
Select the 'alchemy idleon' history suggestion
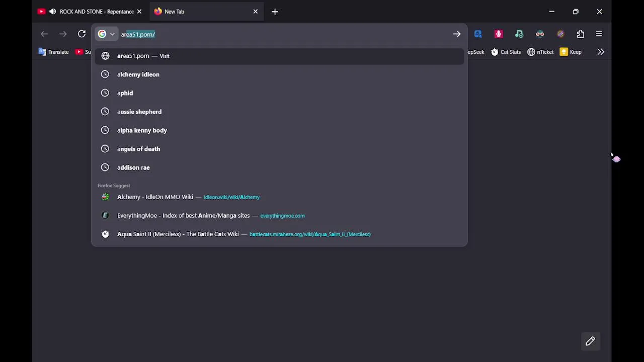[279, 74]
